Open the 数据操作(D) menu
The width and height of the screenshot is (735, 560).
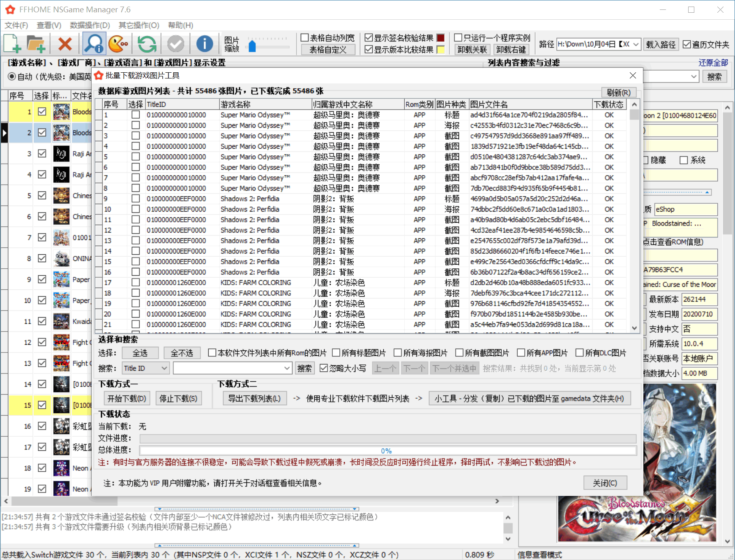(x=90, y=25)
